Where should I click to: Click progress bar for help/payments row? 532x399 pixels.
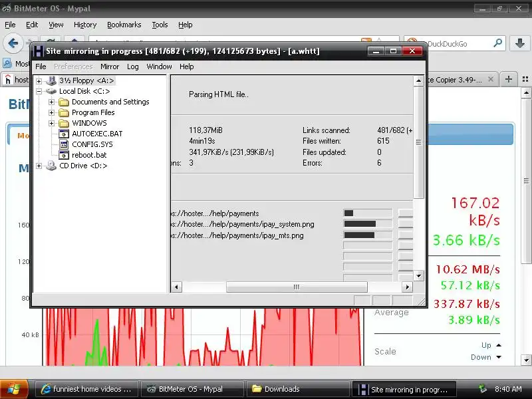(368, 213)
